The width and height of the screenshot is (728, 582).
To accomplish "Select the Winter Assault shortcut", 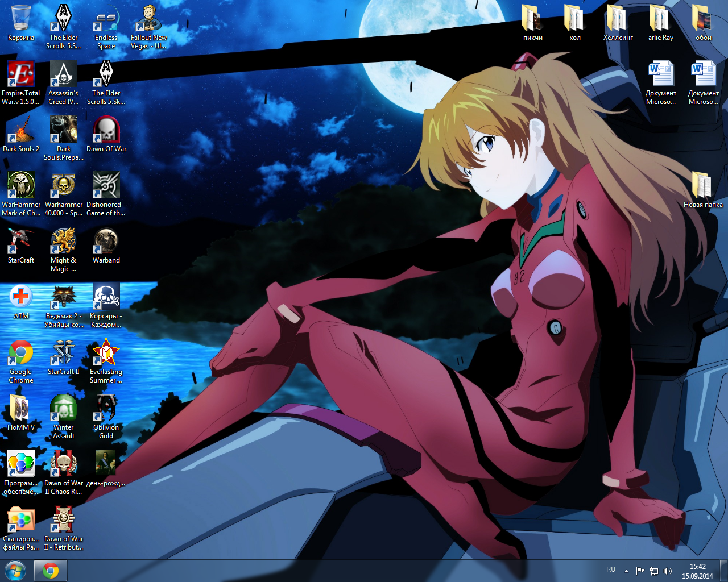I will (63, 417).
